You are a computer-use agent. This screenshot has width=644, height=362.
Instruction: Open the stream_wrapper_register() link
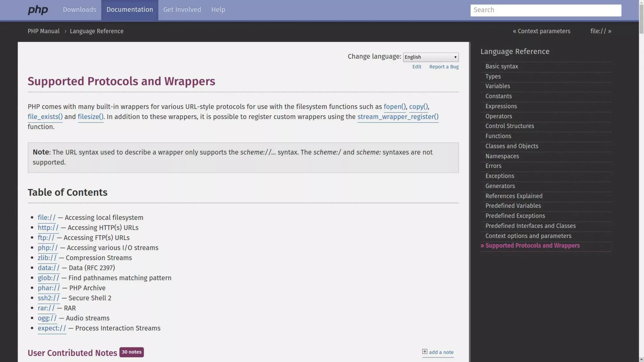coord(397,117)
